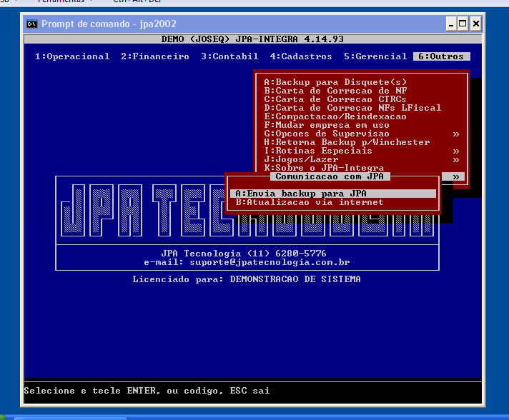Click 'DEMO (JOSEQ) JPA-INTEGRA 4.14.93' header

click(252, 39)
